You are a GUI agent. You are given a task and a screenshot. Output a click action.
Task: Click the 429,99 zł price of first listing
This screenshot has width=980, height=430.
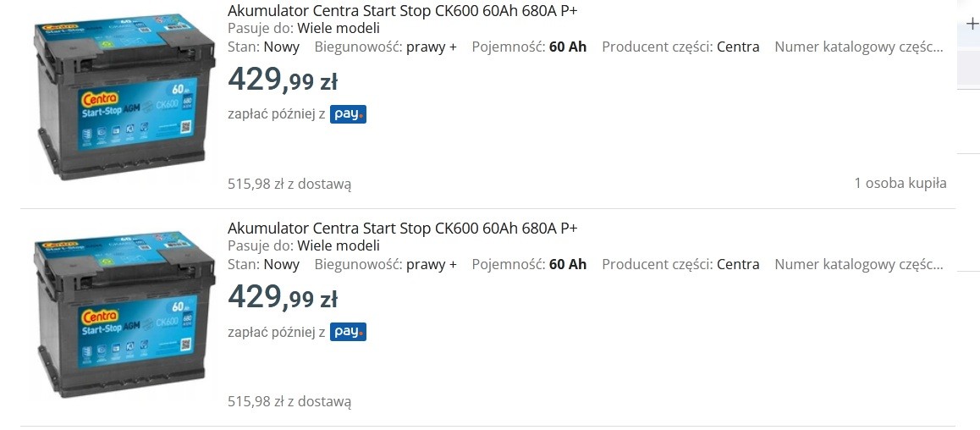click(283, 80)
